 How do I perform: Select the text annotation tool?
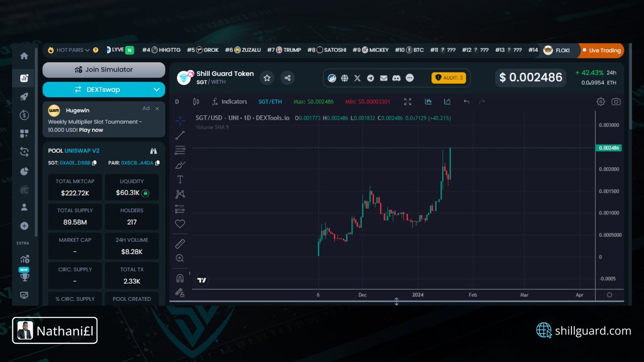tap(180, 180)
